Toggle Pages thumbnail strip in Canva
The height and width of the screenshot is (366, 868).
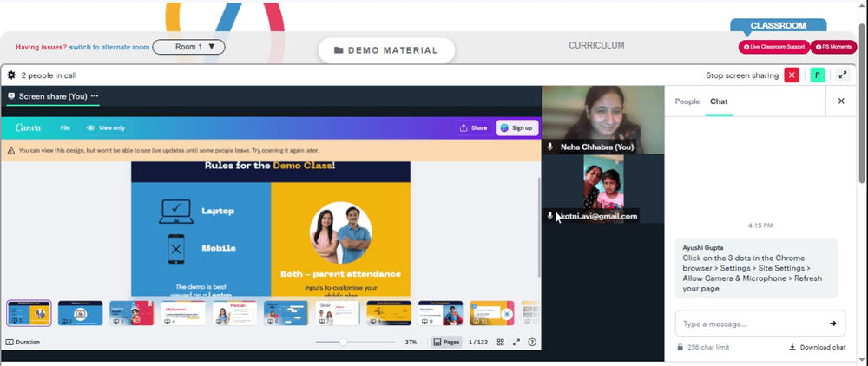coord(446,343)
